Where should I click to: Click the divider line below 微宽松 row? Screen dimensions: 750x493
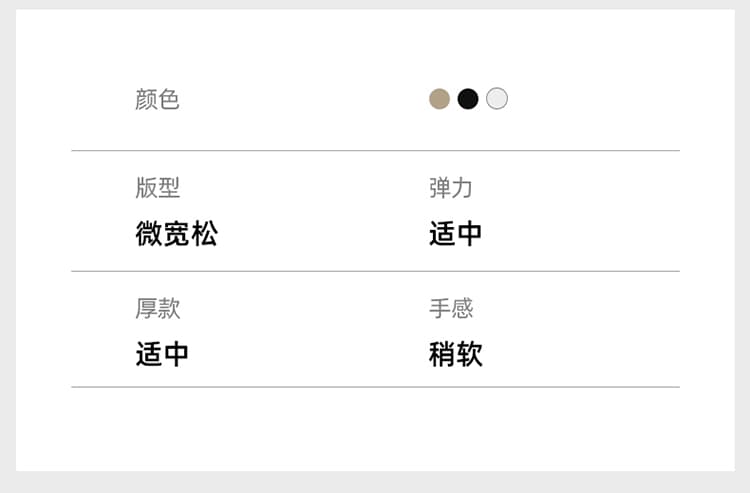click(x=375, y=271)
